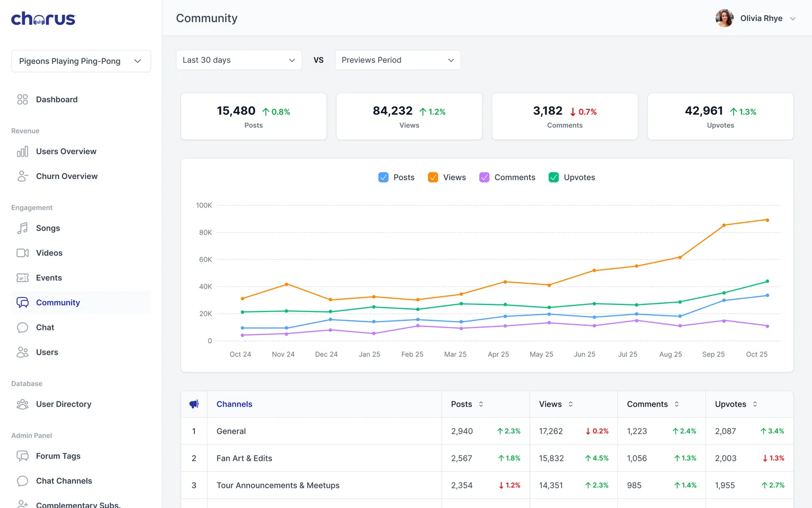Expand the user menu chevron beside Olivia Rhye
This screenshot has width=812, height=508.
coord(793,18)
